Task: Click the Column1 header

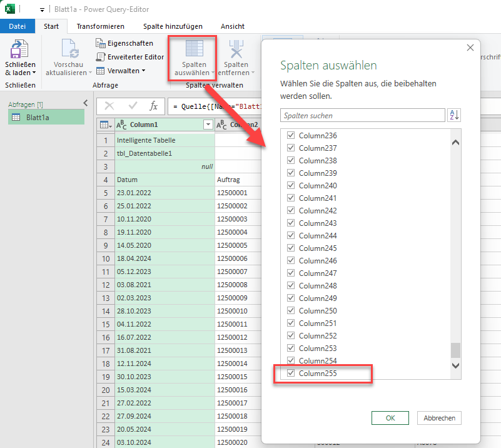Action: (x=165, y=125)
